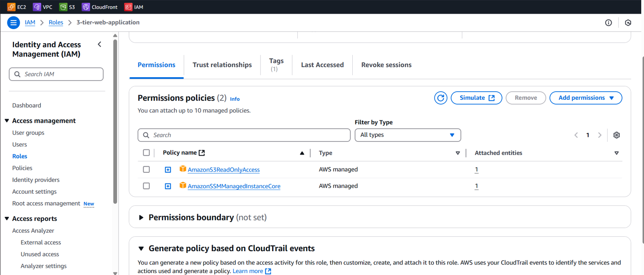Click the Info link beside Permissions policies
Viewport: 644px width, 275px height.
pyautogui.click(x=235, y=99)
